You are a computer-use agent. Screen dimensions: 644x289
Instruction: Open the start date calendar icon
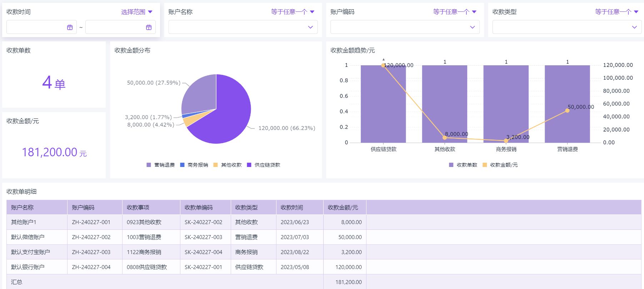click(70, 27)
